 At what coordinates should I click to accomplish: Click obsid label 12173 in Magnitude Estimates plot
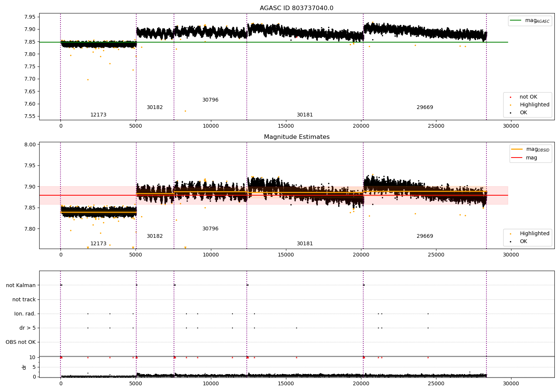(98, 244)
